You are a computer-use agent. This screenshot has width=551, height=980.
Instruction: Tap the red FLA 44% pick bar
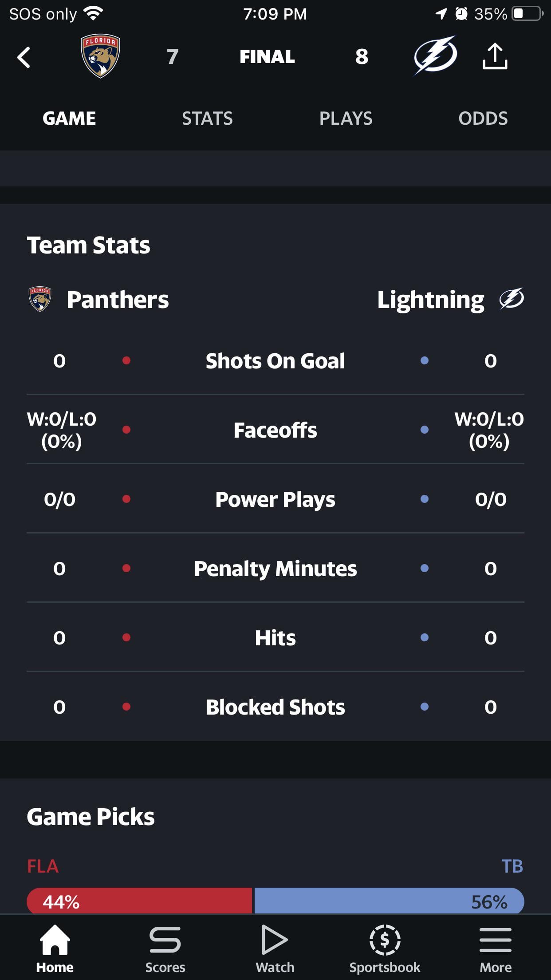(x=139, y=901)
